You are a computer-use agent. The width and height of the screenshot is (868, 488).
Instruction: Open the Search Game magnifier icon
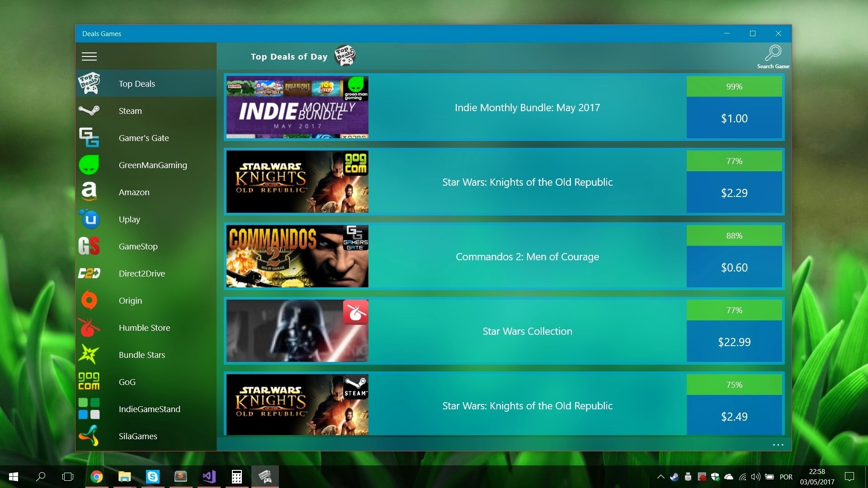(773, 53)
